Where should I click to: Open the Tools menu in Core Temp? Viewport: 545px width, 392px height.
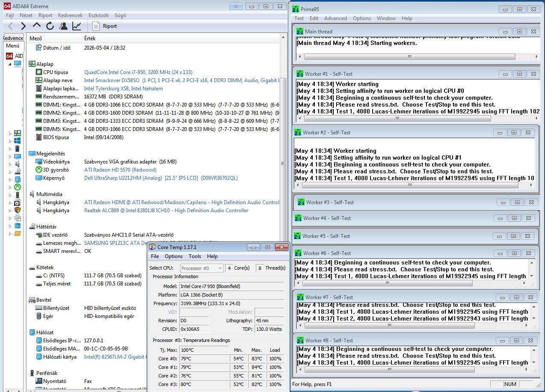click(x=195, y=256)
